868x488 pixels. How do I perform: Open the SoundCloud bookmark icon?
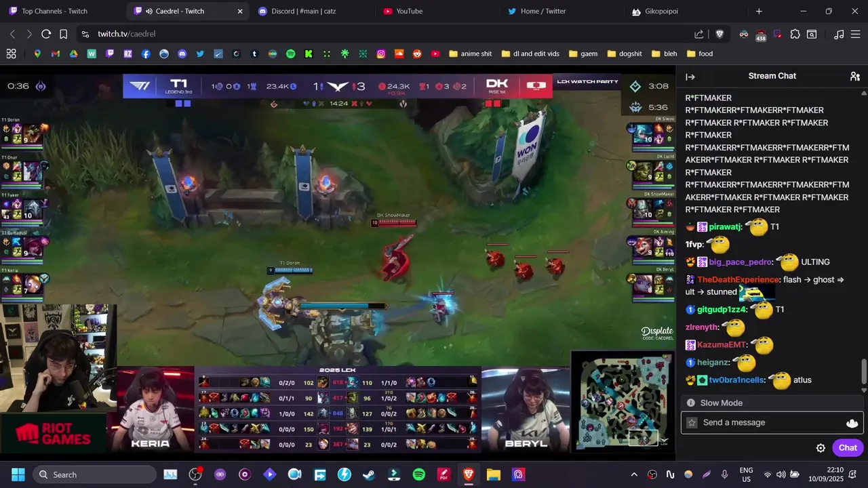[399, 54]
